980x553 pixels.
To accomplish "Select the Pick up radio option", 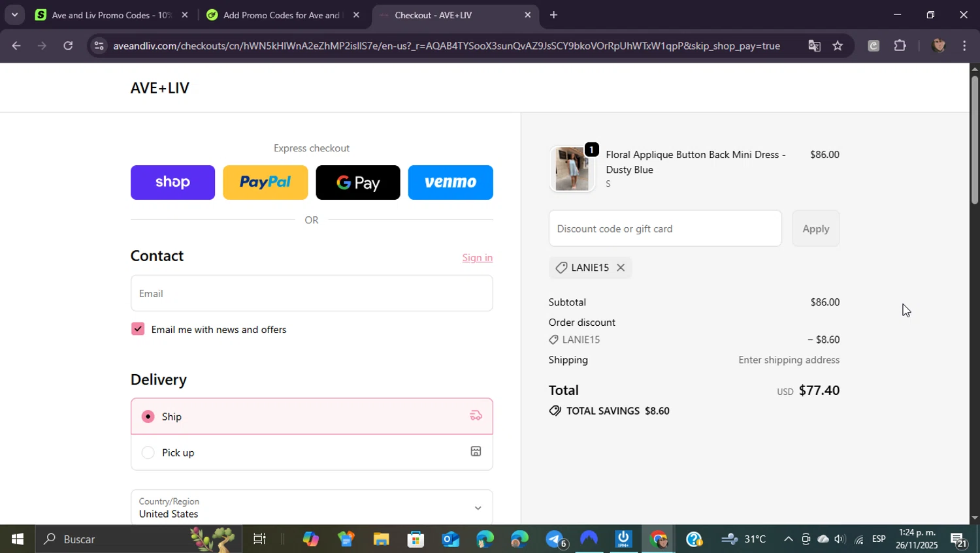I will (148, 452).
